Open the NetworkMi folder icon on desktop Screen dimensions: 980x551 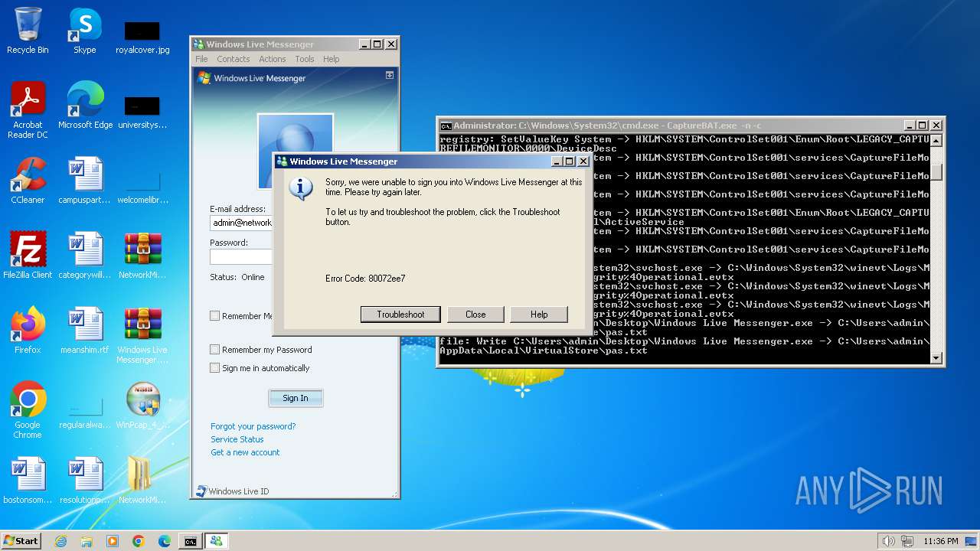tap(142, 481)
